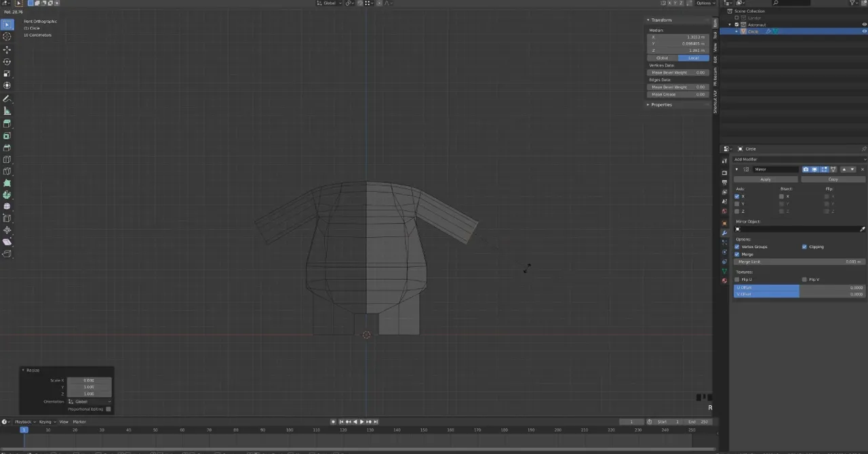This screenshot has width=868, height=454.
Task: Open the Options dropdown in header
Action: pyautogui.click(x=705, y=3)
